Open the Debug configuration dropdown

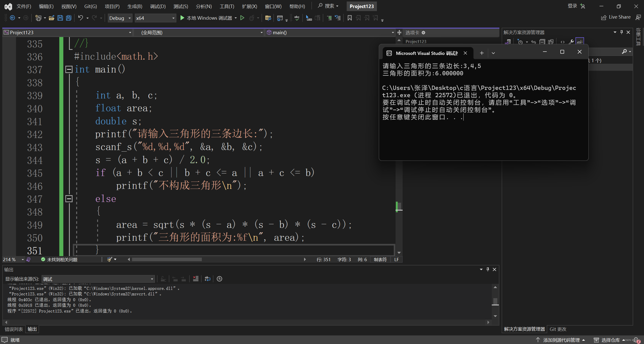pyautogui.click(x=120, y=18)
